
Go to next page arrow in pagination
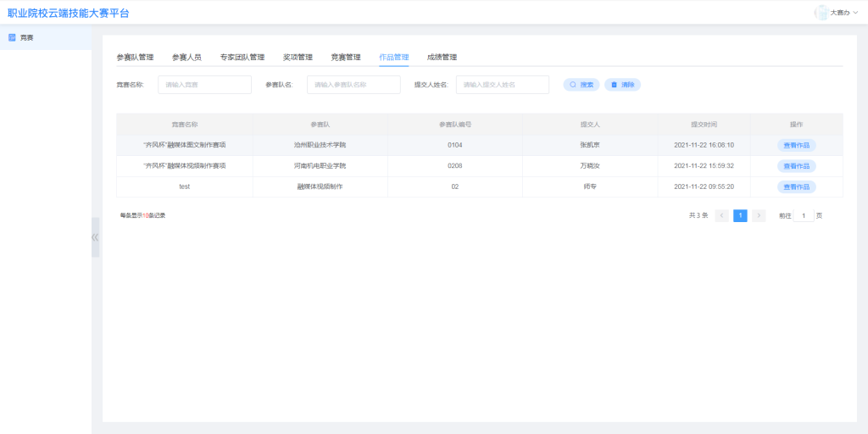[759, 216]
